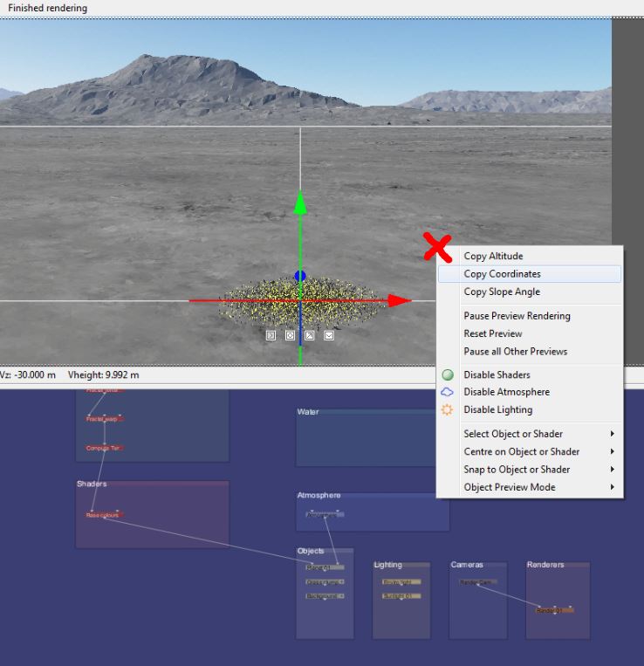Image resolution: width=644 pixels, height=666 pixels.
Task: Click the Vheight 9.992 m readout
Action: pyautogui.click(x=103, y=375)
